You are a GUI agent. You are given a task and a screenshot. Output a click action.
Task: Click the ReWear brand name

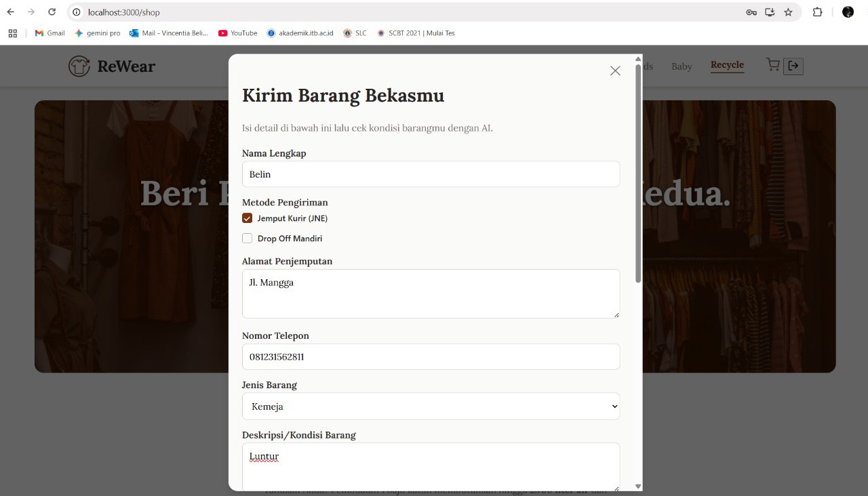[x=126, y=66]
